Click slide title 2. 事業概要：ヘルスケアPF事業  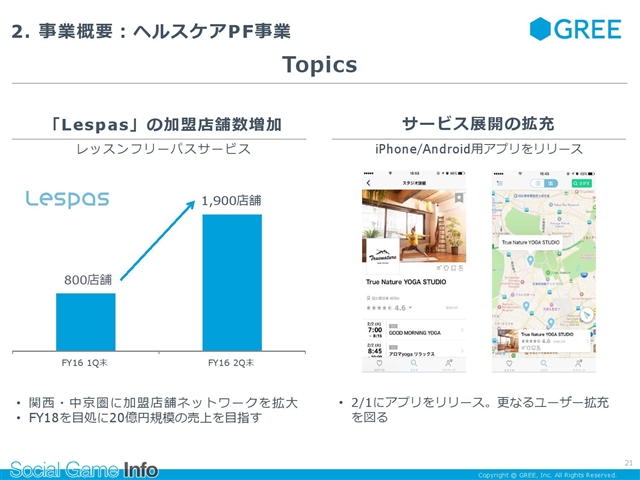pos(151,31)
